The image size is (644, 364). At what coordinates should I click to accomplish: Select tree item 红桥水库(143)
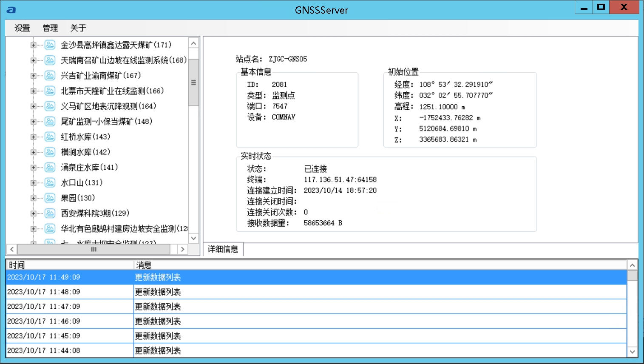click(x=85, y=136)
